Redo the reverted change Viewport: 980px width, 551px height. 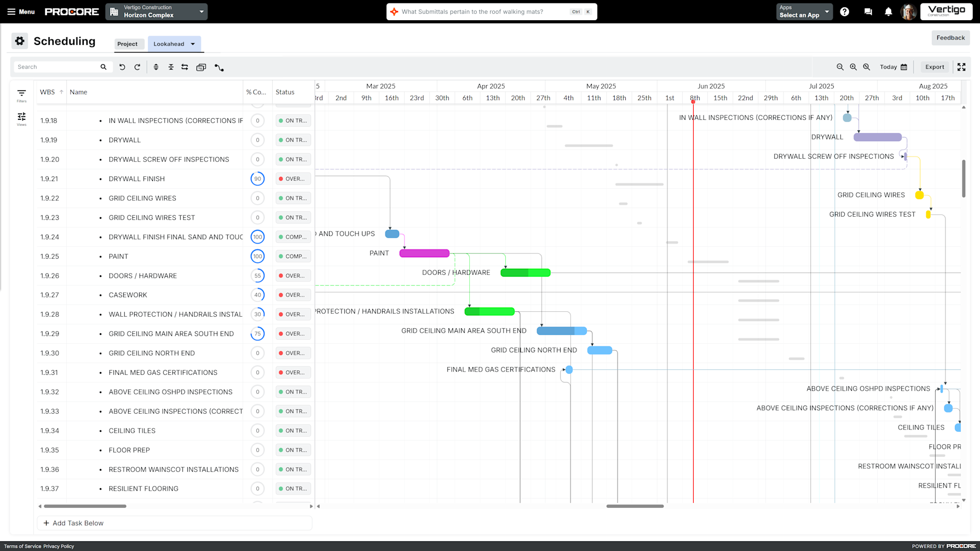[137, 67]
